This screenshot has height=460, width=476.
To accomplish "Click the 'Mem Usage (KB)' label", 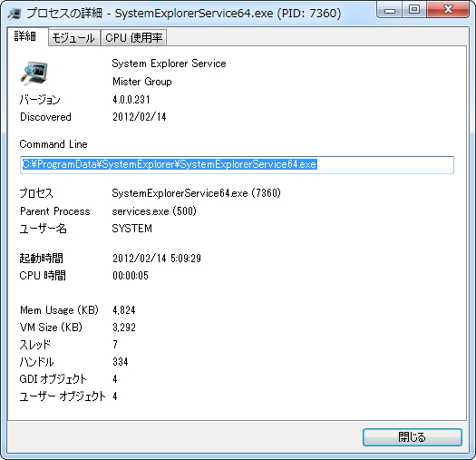I will click(59, 310).
